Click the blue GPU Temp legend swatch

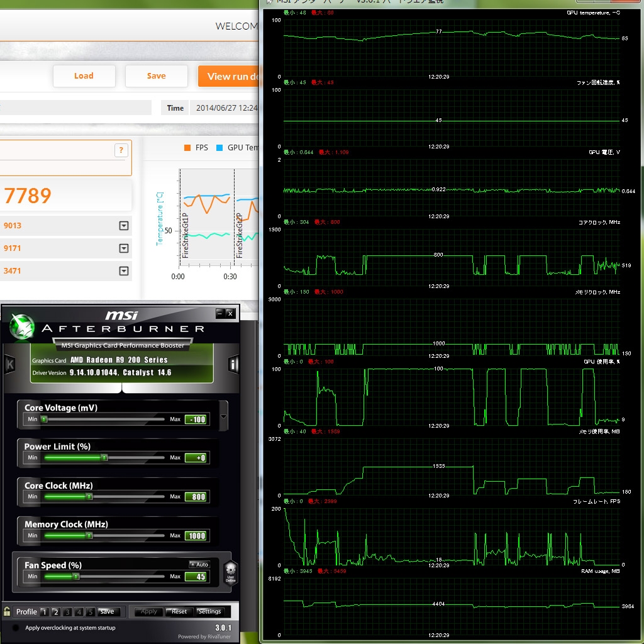click(219, 148)
